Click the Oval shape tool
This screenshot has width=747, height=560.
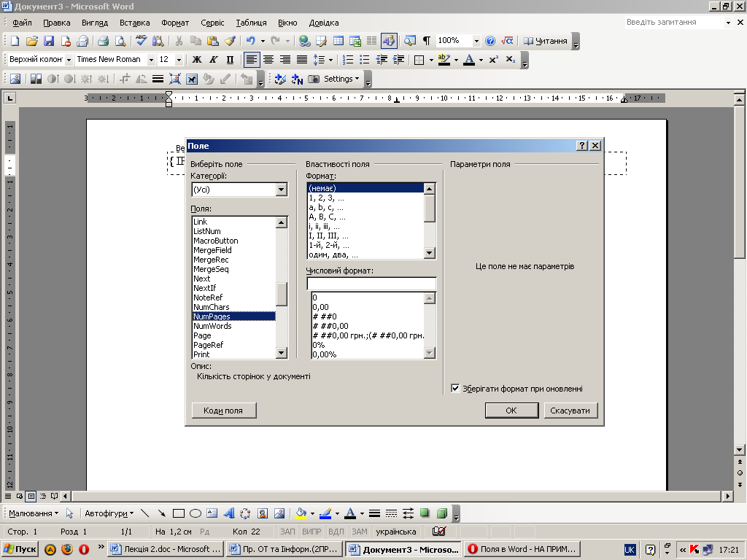(x=196, y=513)
